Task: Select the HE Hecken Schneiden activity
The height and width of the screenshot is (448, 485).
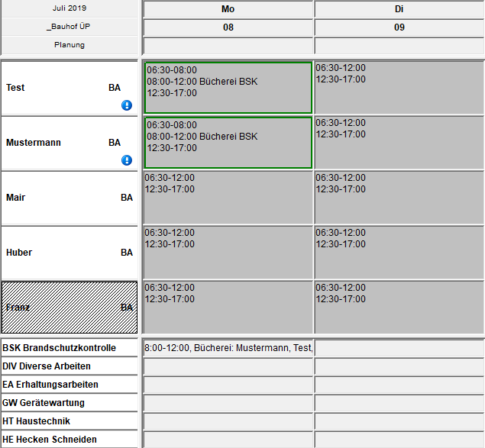Action: pyautogui.click(x=70, y=440)
